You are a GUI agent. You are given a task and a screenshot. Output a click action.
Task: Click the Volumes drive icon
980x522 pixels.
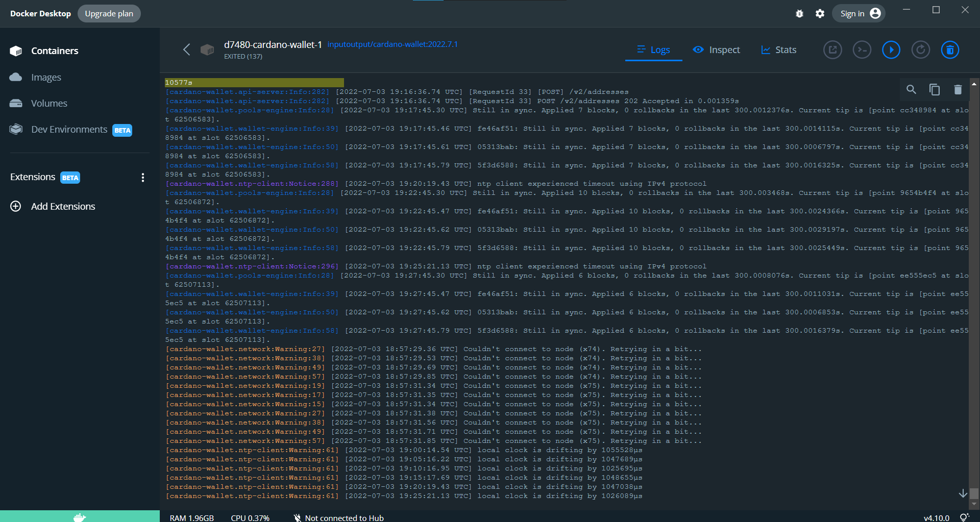point(16,104)
